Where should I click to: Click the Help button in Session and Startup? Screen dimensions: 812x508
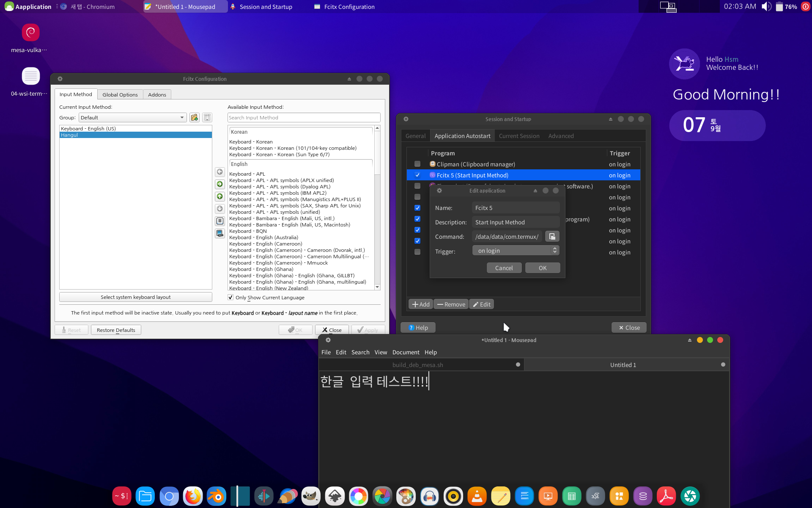(418, 328)
